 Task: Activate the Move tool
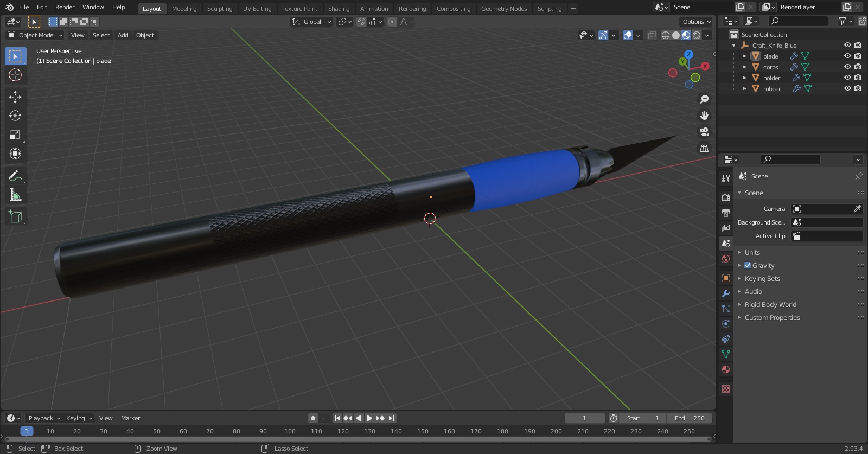15,97
